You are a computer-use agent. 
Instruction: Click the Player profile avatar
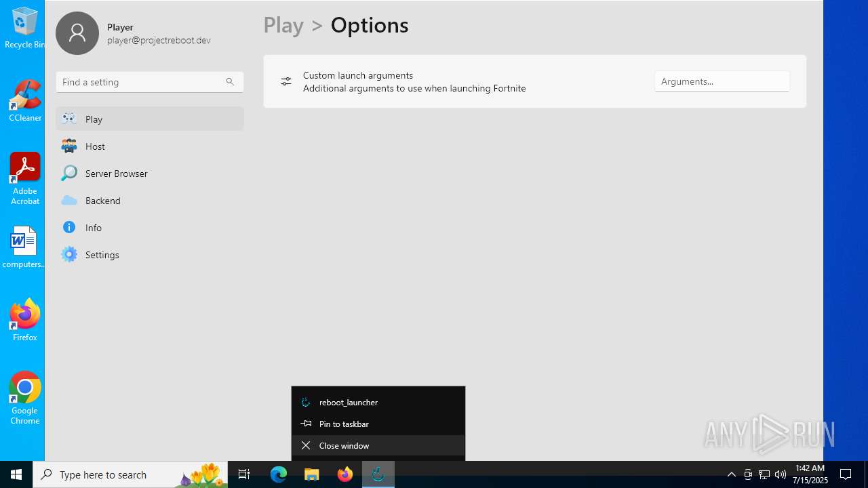tap(77, 33)
